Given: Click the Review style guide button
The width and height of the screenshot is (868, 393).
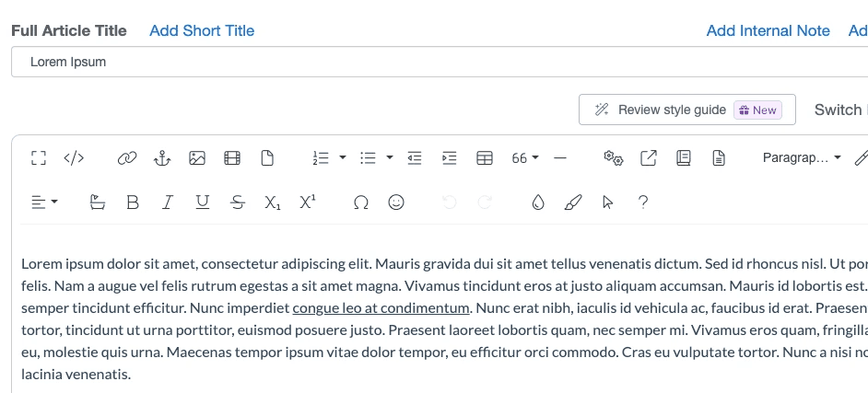Looking at the screenshot, I should [x=687, y=110].
